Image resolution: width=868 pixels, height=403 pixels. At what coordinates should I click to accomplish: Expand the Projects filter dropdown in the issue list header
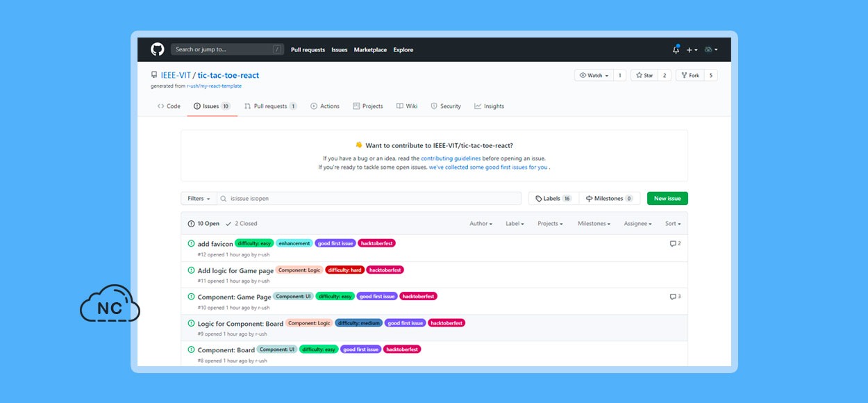[550, 224]
